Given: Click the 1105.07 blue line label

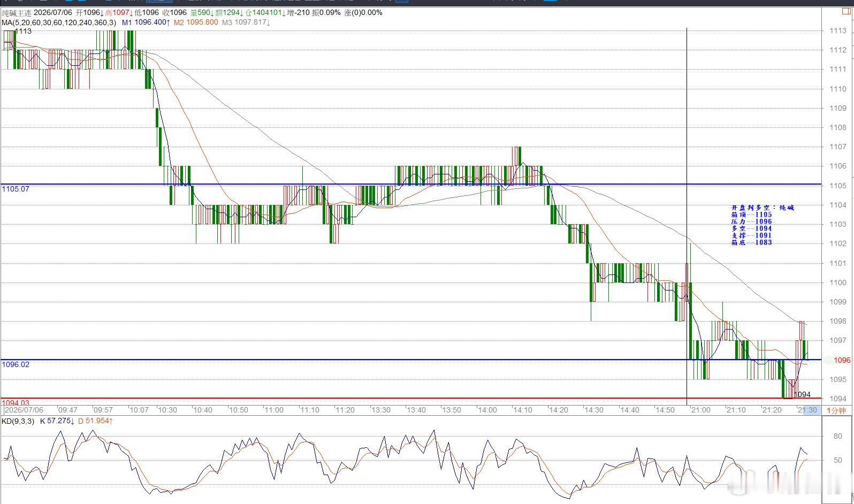Looking at the screenshot, I should click(x=16, y=189).
